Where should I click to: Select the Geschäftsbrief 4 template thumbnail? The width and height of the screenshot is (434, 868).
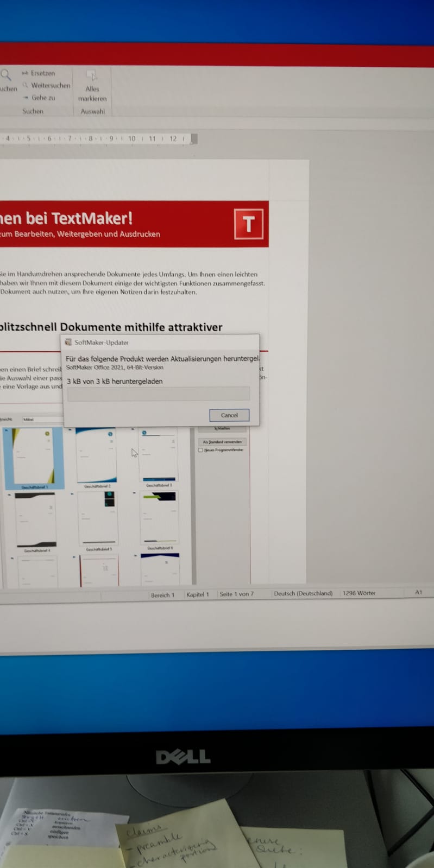point(36,519)
